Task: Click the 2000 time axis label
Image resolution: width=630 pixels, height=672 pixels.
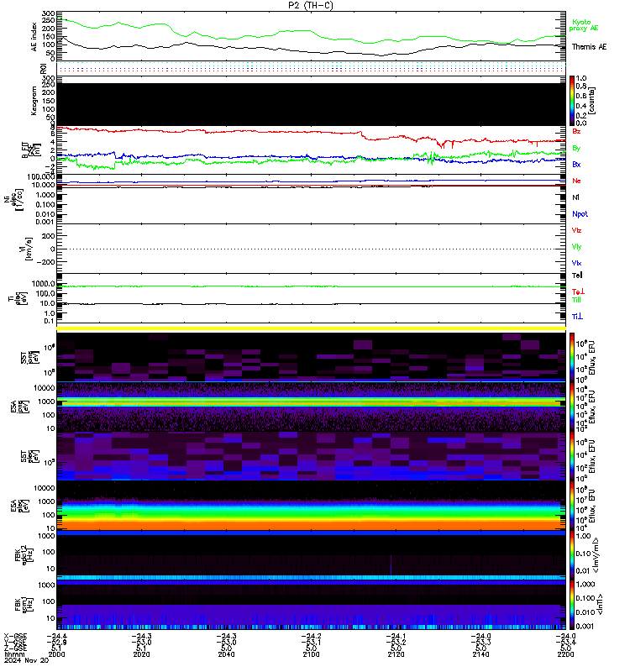Action: 56,654
